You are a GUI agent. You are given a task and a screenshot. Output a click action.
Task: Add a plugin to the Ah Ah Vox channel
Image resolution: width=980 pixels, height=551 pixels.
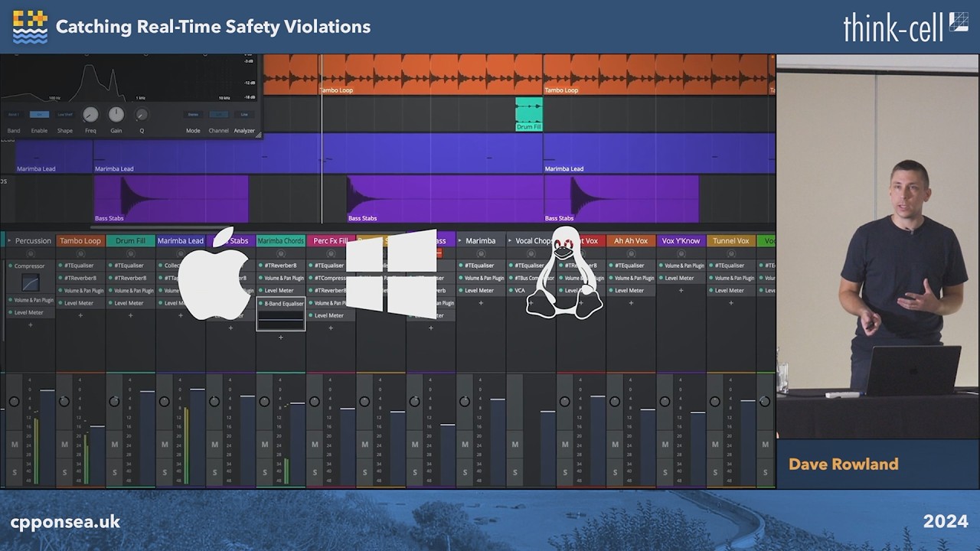pyautogui.click(x=631, y=303)
